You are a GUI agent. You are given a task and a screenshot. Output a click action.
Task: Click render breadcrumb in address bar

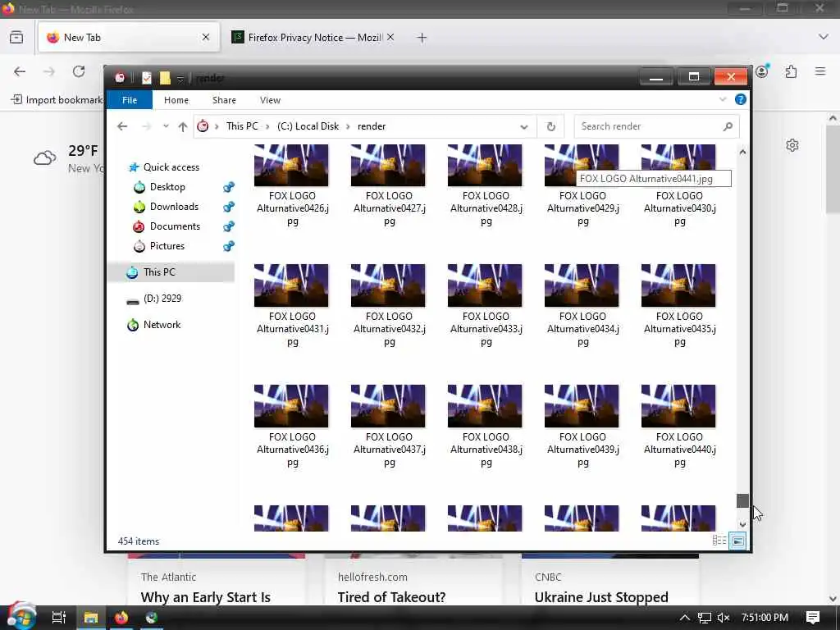pyautogui.click(x=372, y=126)
